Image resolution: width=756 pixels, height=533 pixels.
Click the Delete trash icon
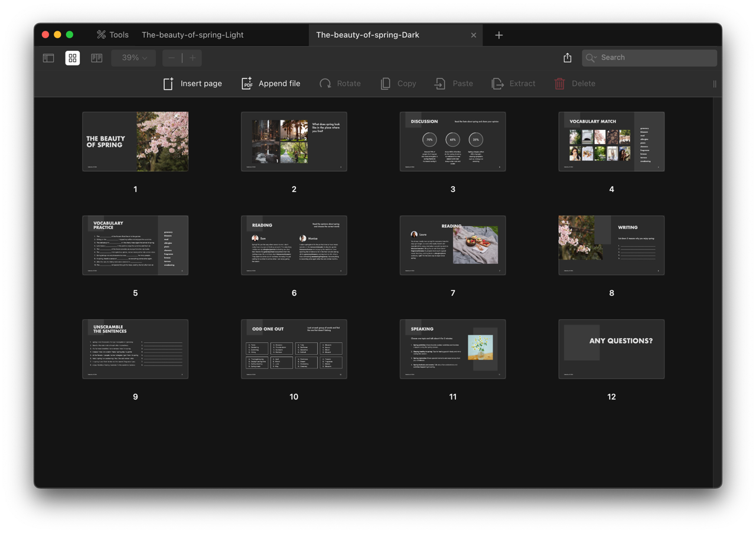[559, 84]
